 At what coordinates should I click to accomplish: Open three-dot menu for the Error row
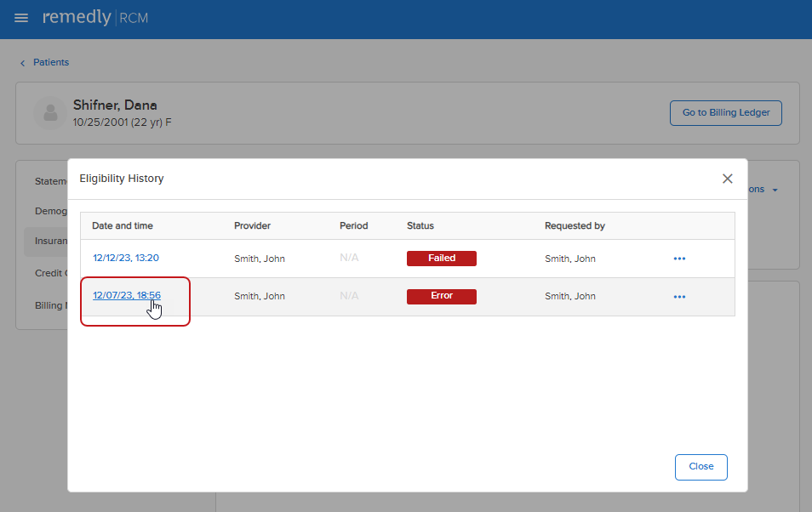(x=679, y=297)
